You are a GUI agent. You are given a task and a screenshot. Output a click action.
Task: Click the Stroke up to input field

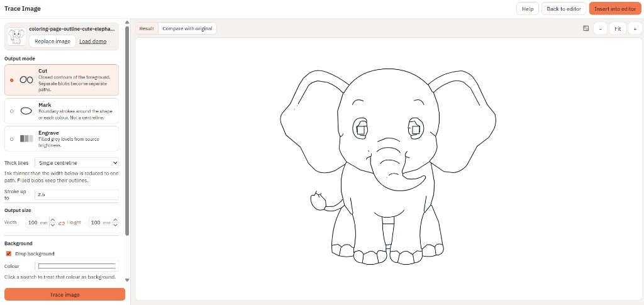77,194
